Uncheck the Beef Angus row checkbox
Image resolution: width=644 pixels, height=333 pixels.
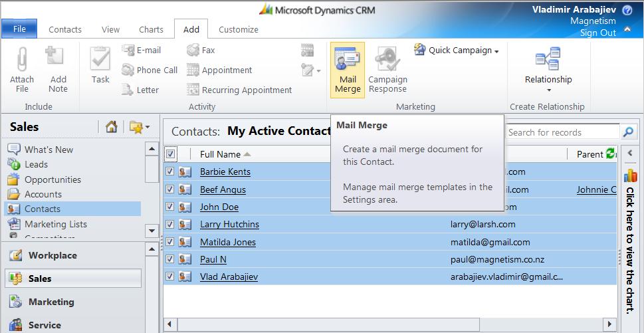[x=169, y=189]
